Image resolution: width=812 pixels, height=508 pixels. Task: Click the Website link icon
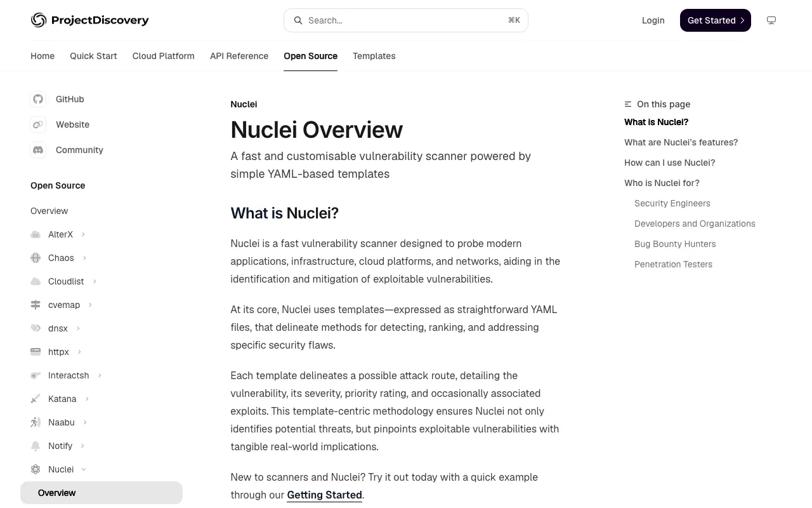38,124
